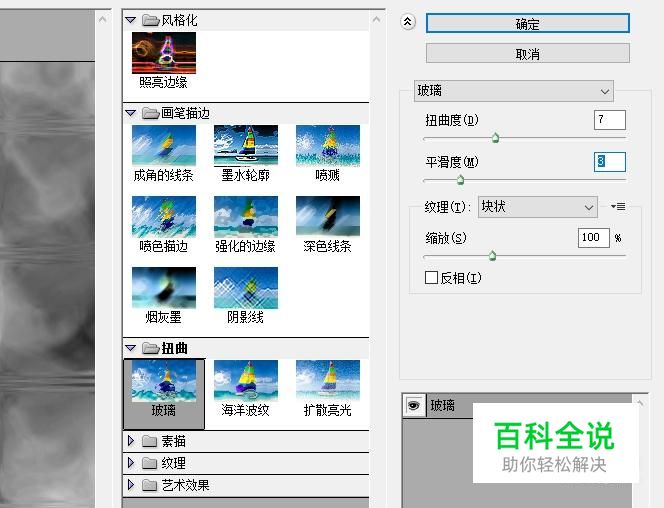Viewport: 664px width, 508px height.
Task: Expand the 艺术效果 filter folder
Action: click(x=131, y=485)
